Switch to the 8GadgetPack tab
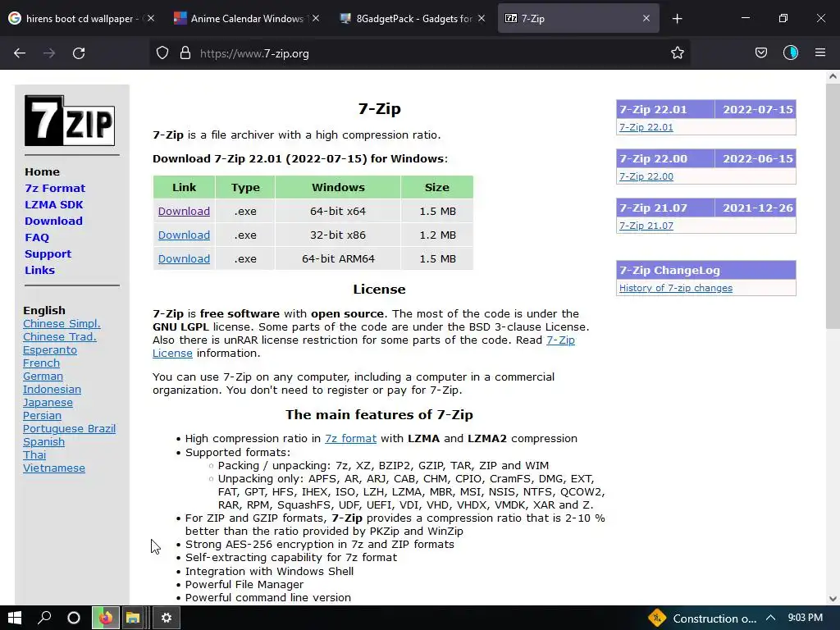Viewport: 840px width, 630px height. tap(412, 18)
